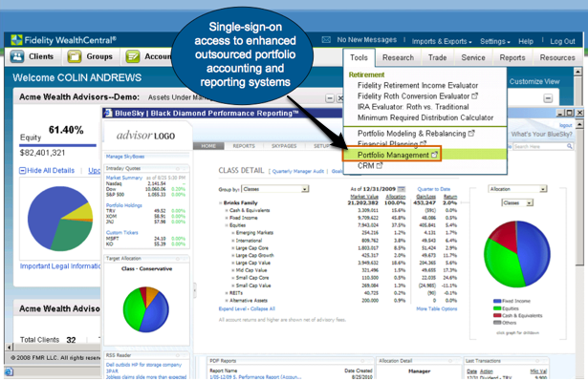Click the envelope messages icon
Viewport: 588px width, 381px height.
pyautogui.click(x=326, y=40)
